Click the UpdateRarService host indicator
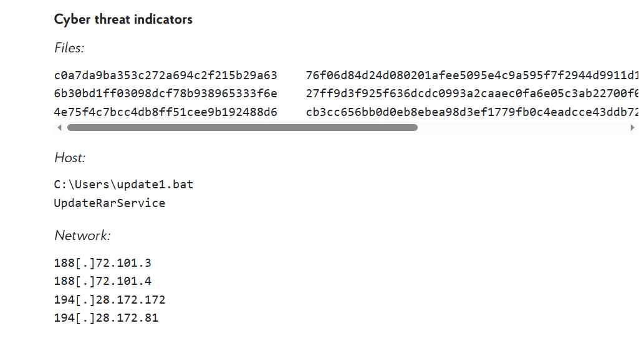Image resolution: width=644 pixels, height=351 pixels. point(110,203)
